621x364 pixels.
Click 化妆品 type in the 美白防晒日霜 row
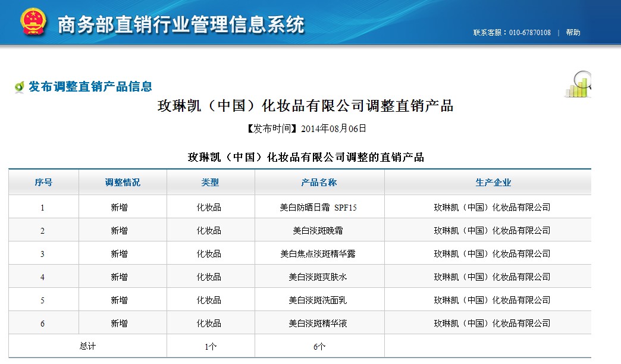coord(209,207)
